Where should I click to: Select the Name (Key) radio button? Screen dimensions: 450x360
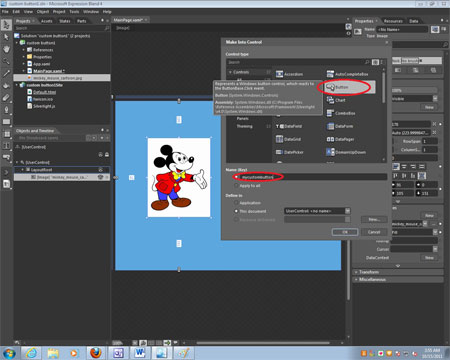tap(236, 177)
